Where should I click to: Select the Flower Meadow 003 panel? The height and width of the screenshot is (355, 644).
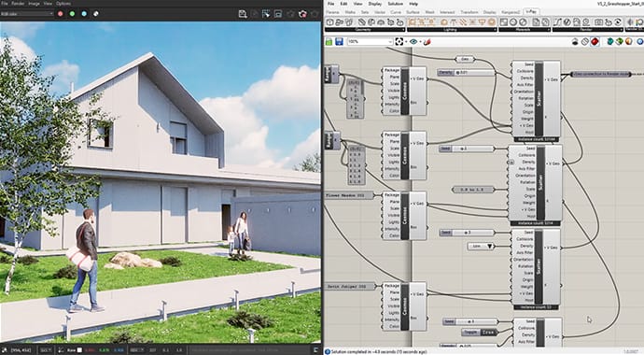coord(349,195)
